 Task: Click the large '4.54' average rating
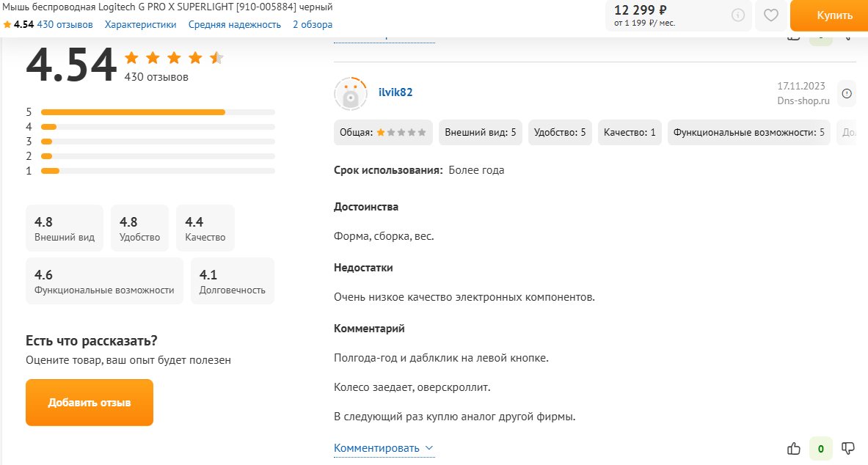(x=71, y=65)
